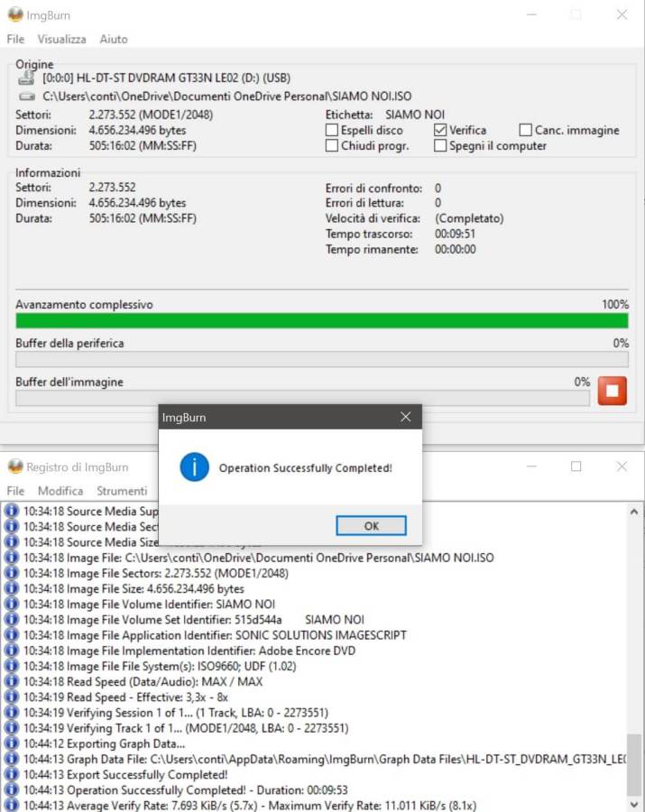Click the ImgBurn flame icon in title bar
The height and width of the screenshot is (812, 645).
pyautogui.click(x=15, y=14)
